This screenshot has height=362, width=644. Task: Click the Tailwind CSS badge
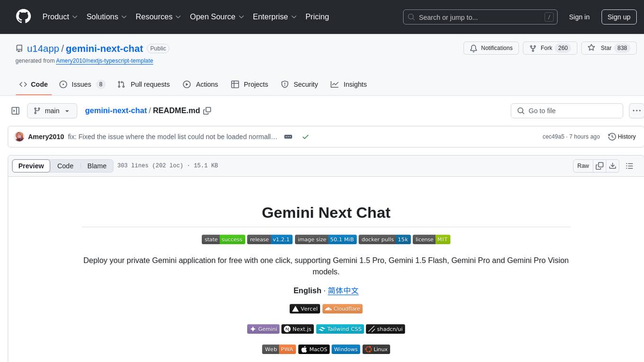[340, 329]
